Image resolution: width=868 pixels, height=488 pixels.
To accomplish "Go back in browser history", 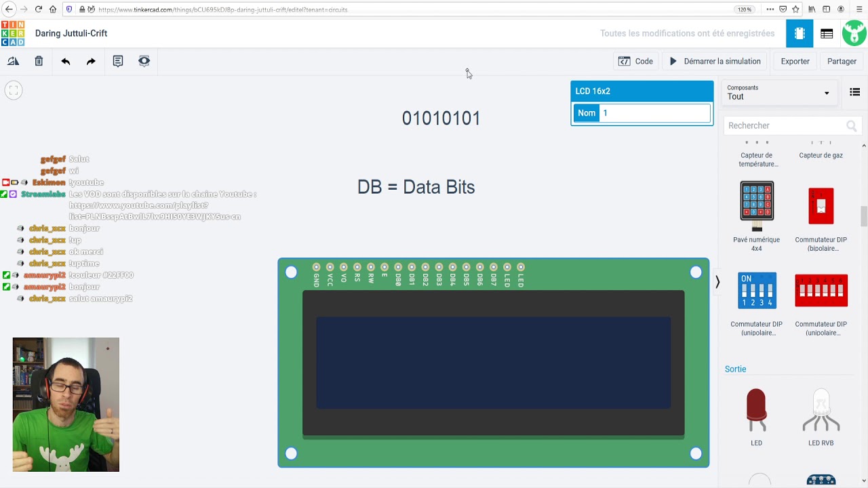I will point(9,9).
